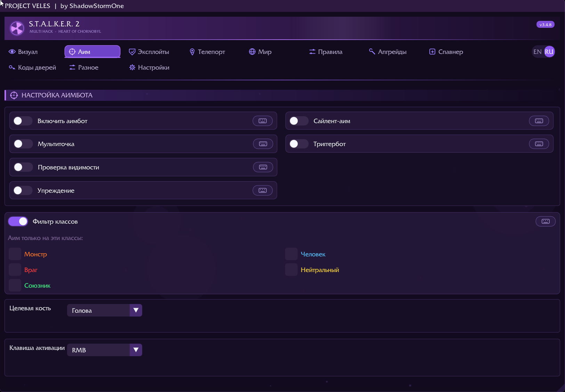Enable the Включить аимбот toggle
This screenshot has height=392, width=565.
coord(23,121)
